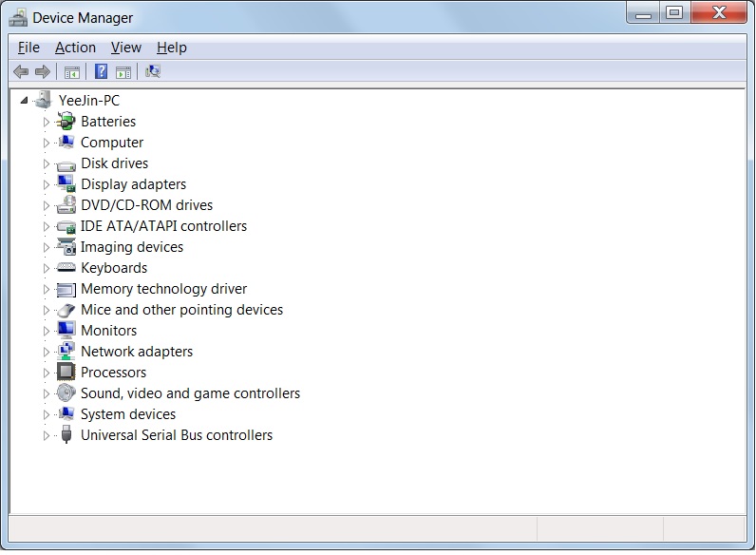This screenshot has height=555, width=756.
Task: Click the Device Manager title bar icon
Action: [x=18, y=18]
